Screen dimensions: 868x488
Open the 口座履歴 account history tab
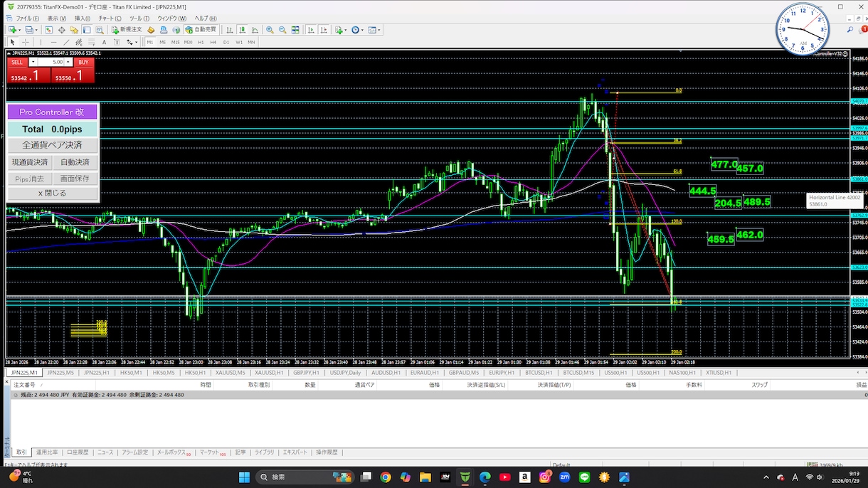pos(78,452)
